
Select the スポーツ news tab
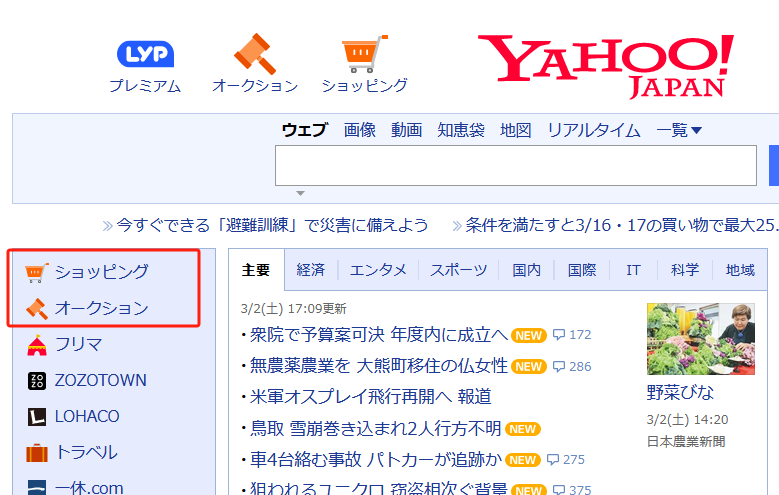(458, 270)
